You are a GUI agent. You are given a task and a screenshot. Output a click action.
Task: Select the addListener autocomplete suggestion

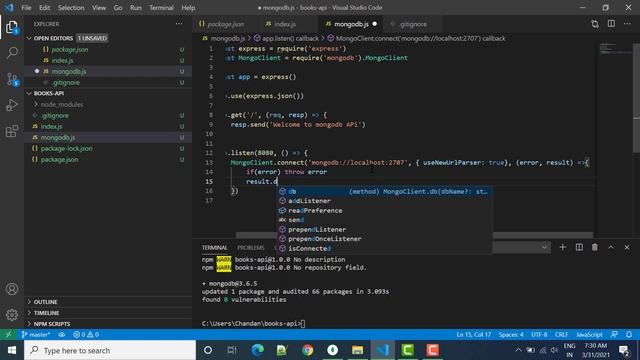[384, 201]
